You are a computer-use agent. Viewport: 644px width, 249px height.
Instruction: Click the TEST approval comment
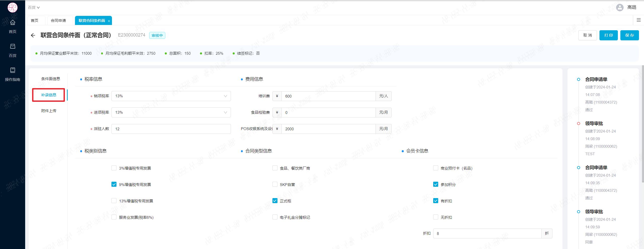[x=590, y=154]
